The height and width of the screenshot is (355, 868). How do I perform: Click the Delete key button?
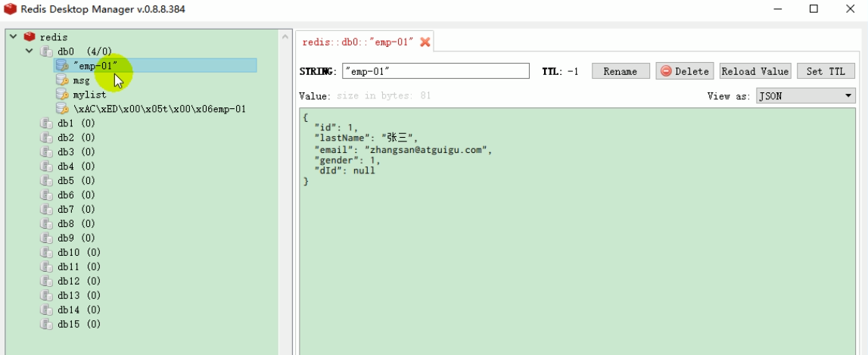coord(685,71)
